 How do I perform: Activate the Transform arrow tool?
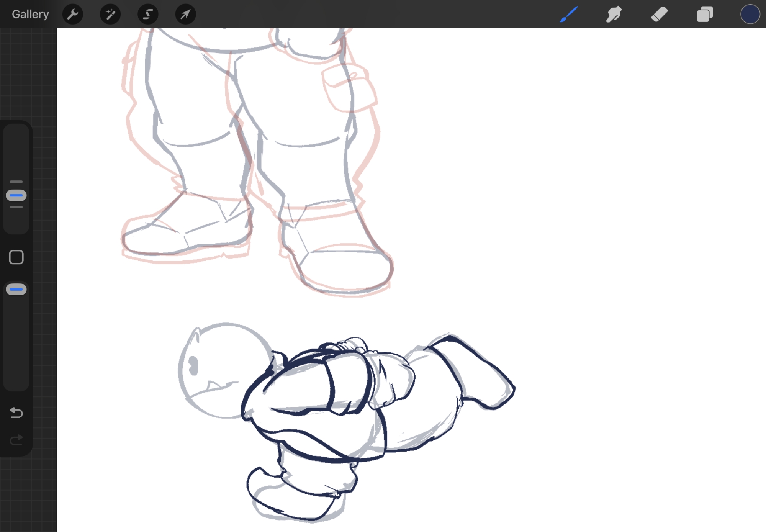click(185, 14)
